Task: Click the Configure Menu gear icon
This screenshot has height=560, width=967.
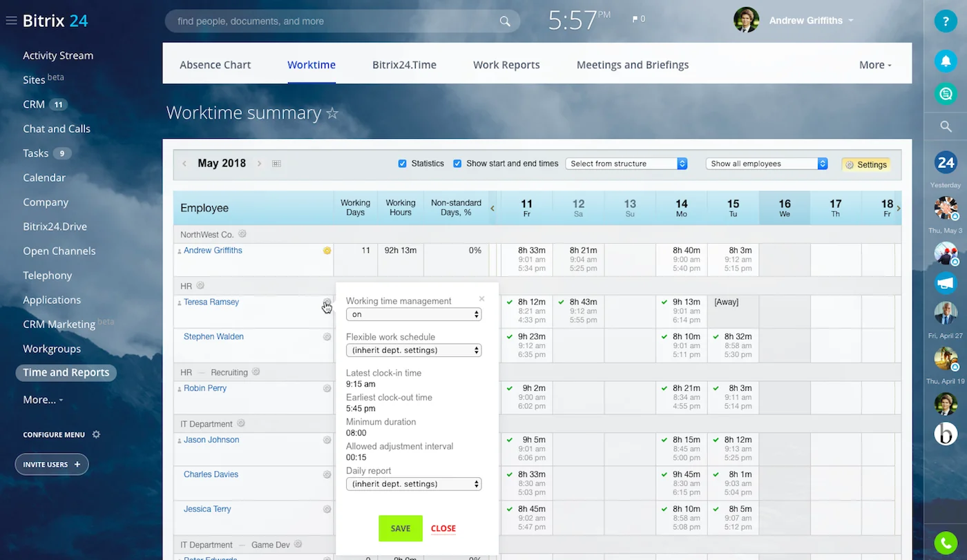Action: coord(96,434)
